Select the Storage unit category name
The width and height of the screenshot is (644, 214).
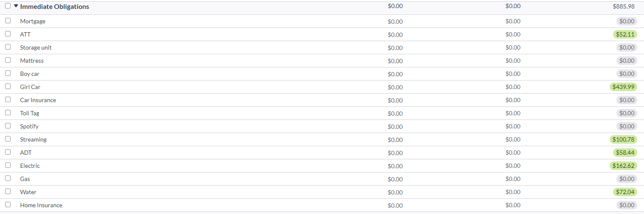[x=36, y=47]
